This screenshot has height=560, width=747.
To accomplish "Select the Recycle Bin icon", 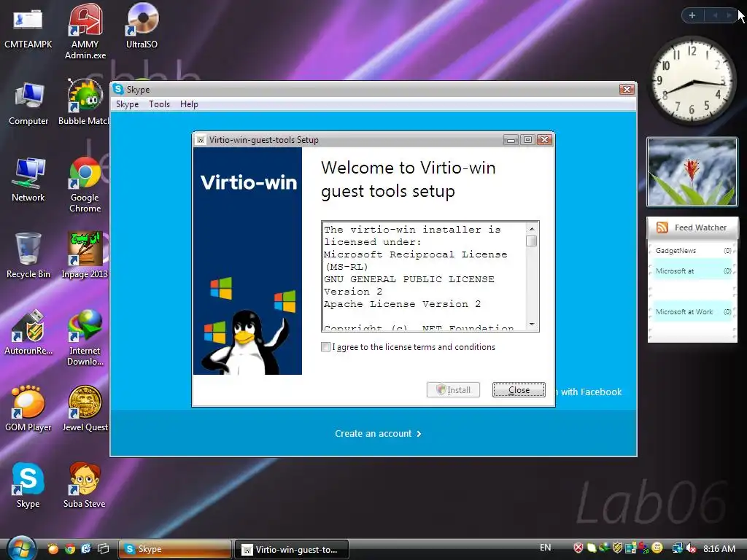I will click(28, 256).
